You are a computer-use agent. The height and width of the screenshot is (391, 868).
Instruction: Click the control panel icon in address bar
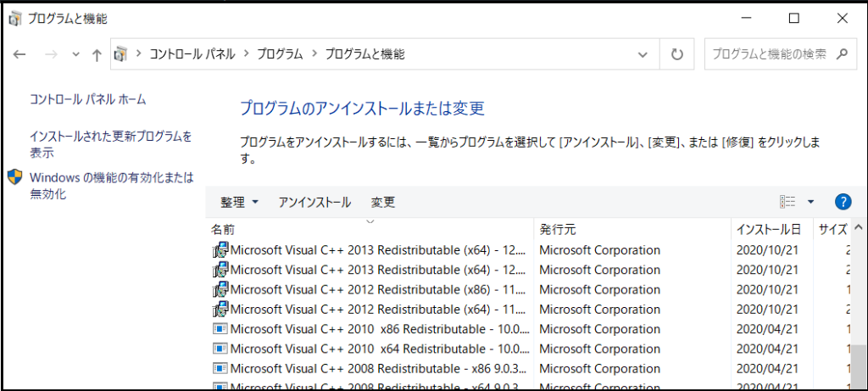[122, 54]
